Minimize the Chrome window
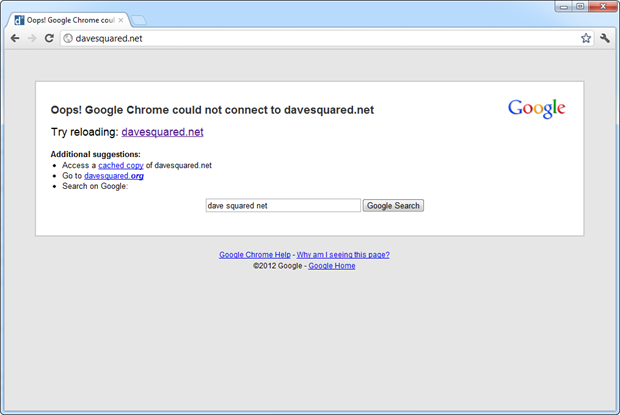 (x=563, y=6)
